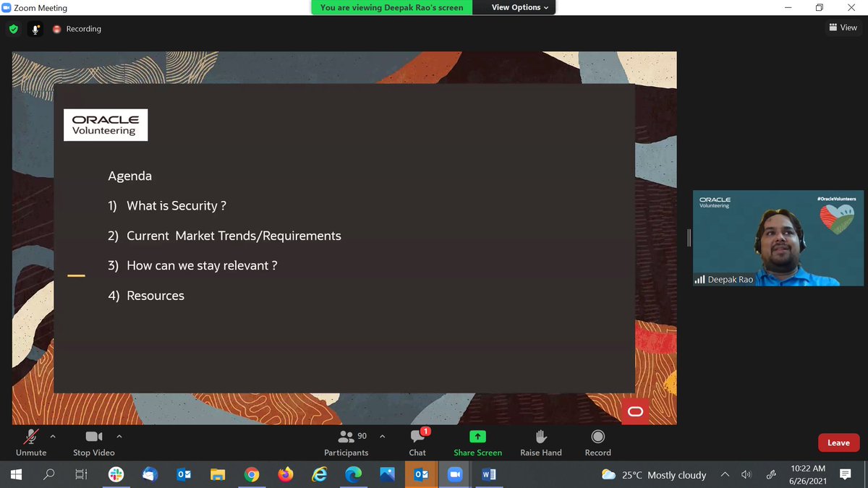Leave the Zoom meeting
Viewport: 868px width, 488px height.
click(838, 442)
